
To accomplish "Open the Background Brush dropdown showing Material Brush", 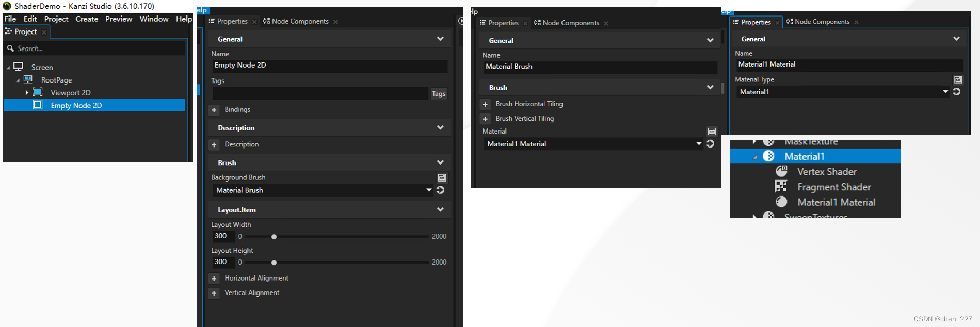I will click(x=323, y=190).
